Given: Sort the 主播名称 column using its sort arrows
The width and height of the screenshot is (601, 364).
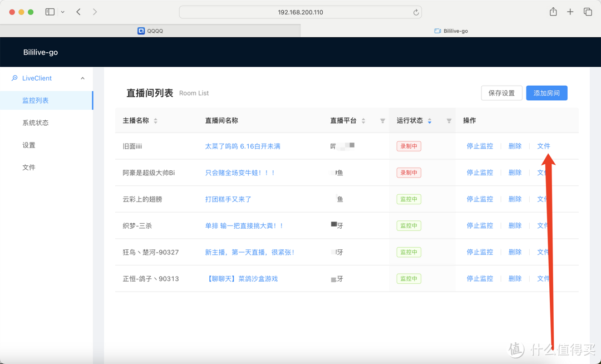Looking at the screenshot, I should tap(156, 120).
